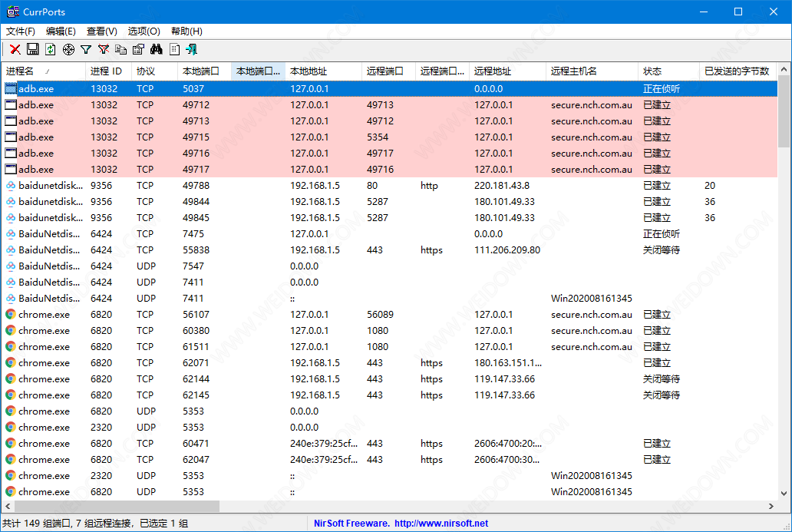This screenshot has height=532, width=792.
Task: Click the remote address cell 2606:4700:30...
Action: [507, 460]
